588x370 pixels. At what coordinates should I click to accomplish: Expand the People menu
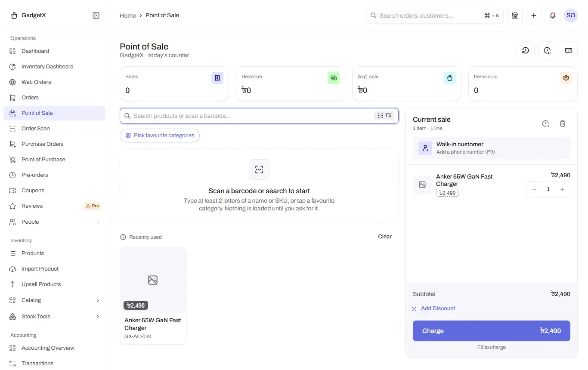[x=54, y=222]
